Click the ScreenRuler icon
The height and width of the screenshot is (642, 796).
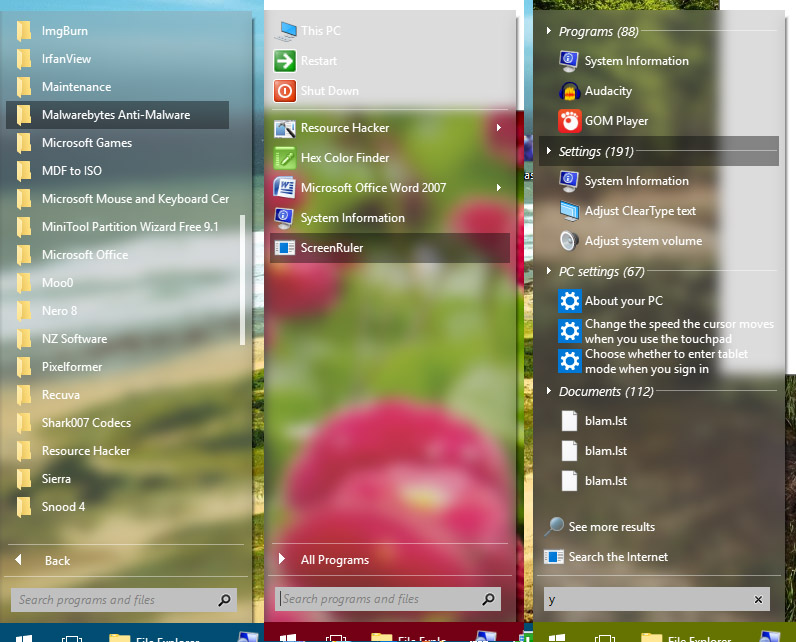coord(285,248)
